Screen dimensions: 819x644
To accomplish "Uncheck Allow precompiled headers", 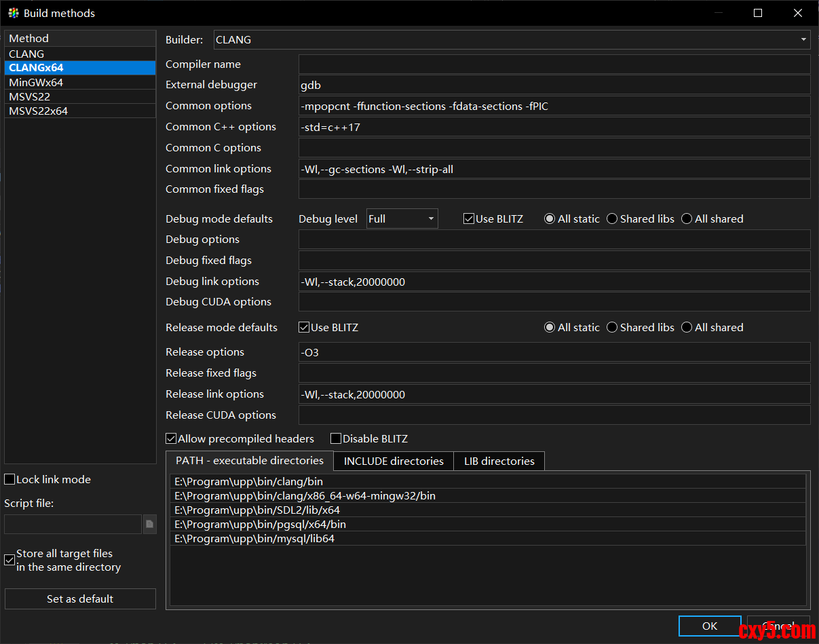I will 172,439.
